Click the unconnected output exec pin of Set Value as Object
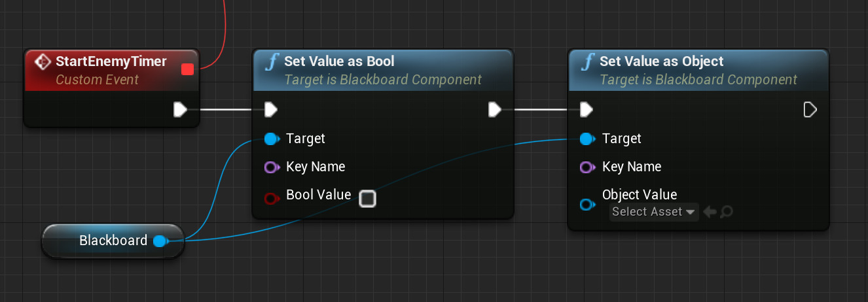Screen dimensions: 868x302 click(x=810, y=109)
